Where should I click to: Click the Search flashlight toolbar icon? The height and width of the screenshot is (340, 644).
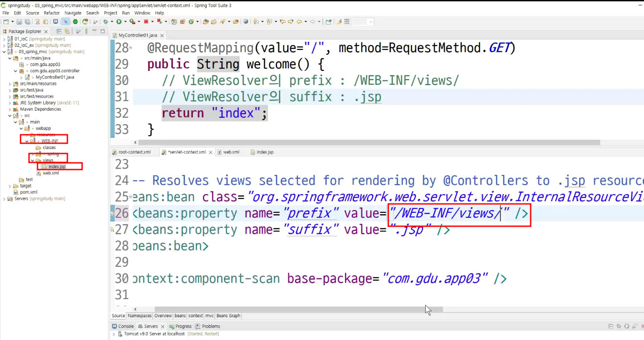coord(222,21)
